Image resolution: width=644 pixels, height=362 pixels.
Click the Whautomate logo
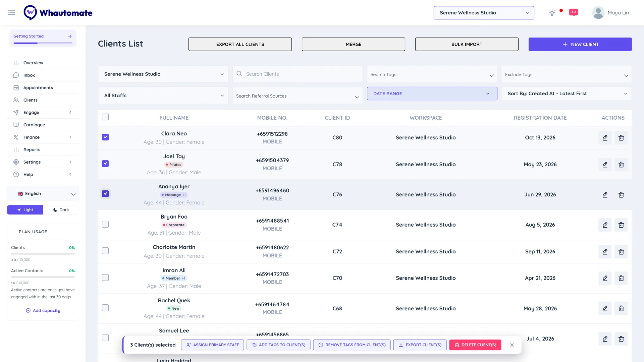coord(58,13)
